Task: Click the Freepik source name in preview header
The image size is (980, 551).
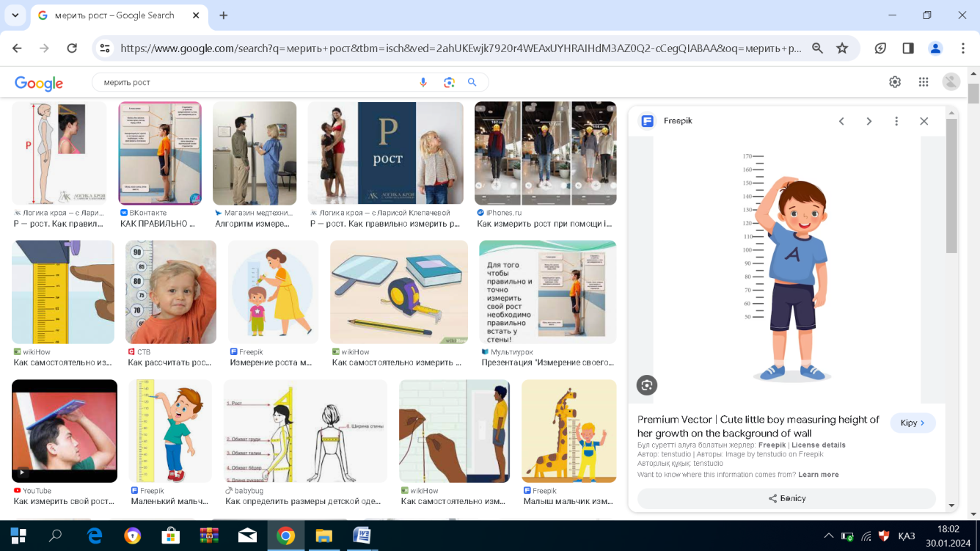Action: [x=678, y=121]
